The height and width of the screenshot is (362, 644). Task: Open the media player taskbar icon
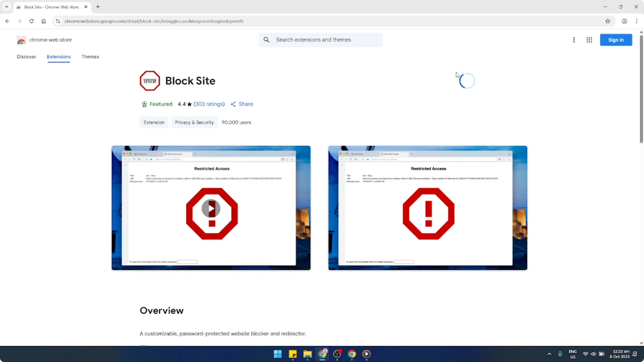point(366,354)
